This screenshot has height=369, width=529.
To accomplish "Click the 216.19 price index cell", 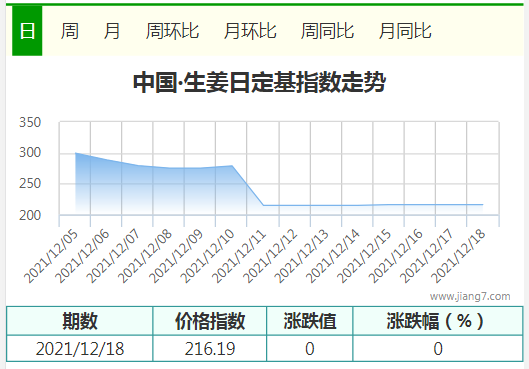I will [x=210, y=349].
